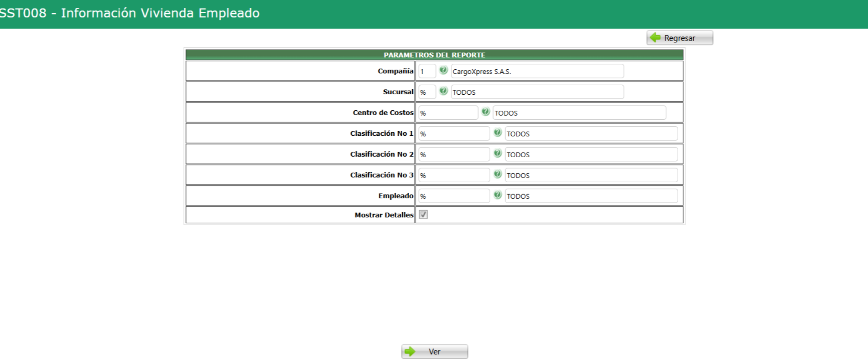Screen dimensions: 868x364
Task: Focus the Clasificación No 2 code field
Action: [454, 154]
